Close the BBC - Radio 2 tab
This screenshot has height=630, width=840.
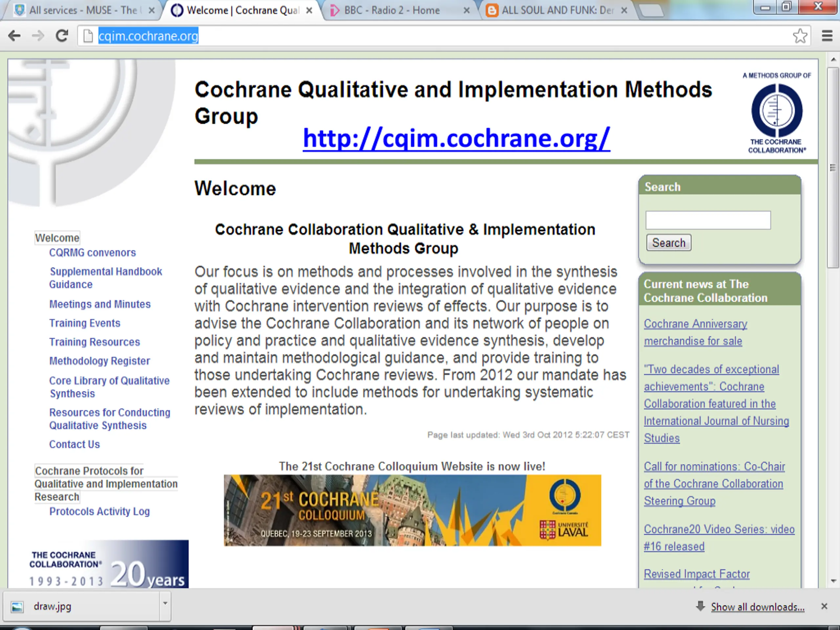coord(467,10)
